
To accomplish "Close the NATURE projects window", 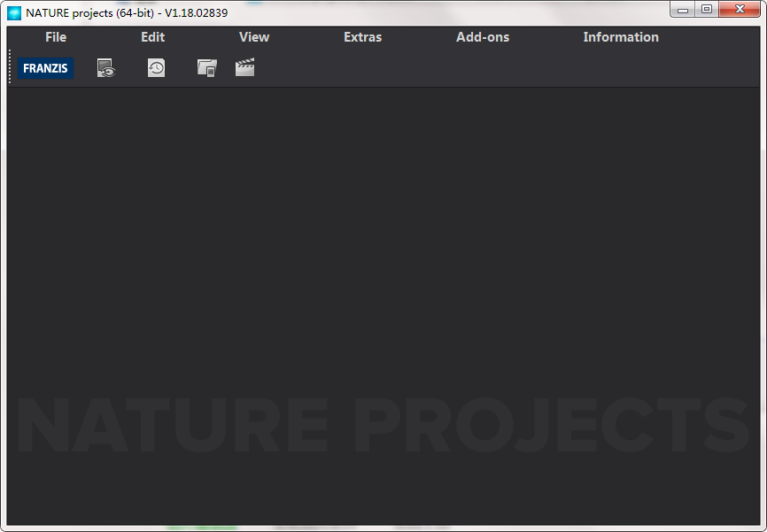I will pos(740,9).
